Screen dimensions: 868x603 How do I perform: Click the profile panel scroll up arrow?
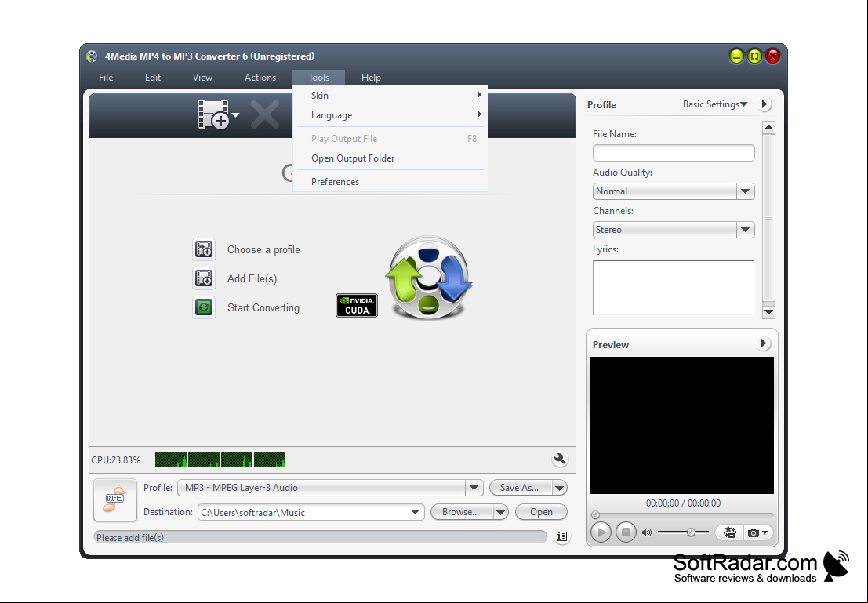click(768, 128)
